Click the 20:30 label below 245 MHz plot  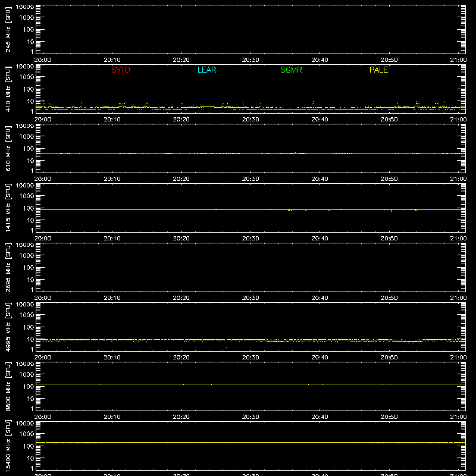pyautogui.click(x=250, y=60)
